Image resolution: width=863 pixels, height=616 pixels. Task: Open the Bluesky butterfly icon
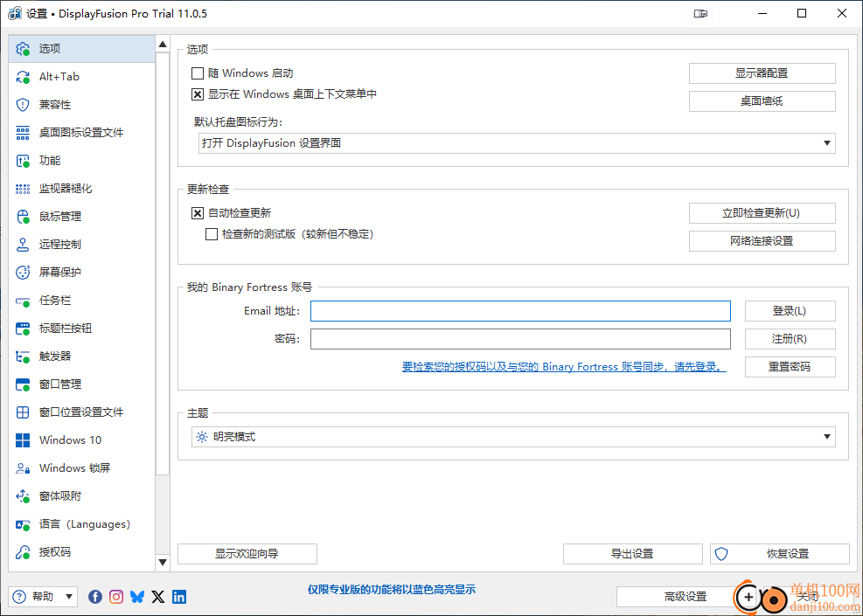point(137,596)
